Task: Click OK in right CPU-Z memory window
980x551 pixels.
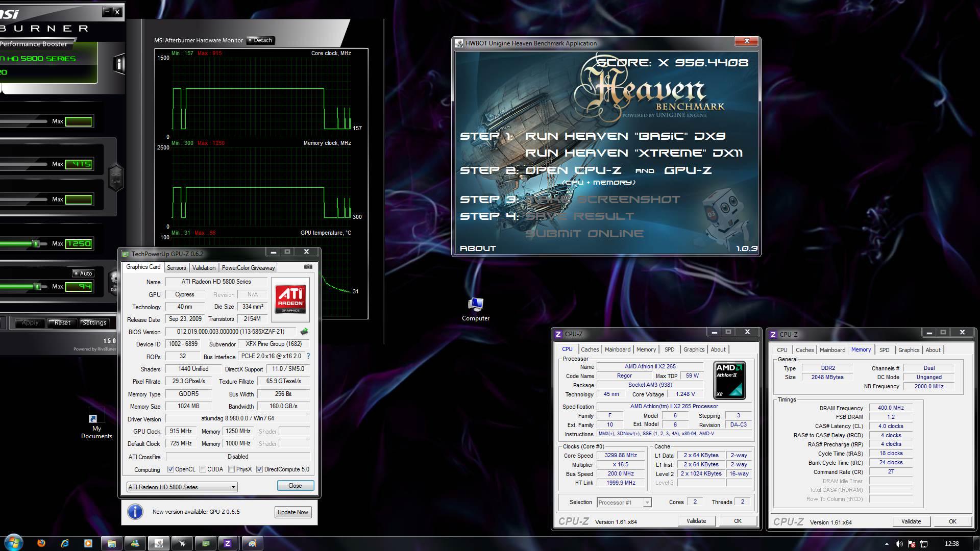Action: (x=952, y=521)
